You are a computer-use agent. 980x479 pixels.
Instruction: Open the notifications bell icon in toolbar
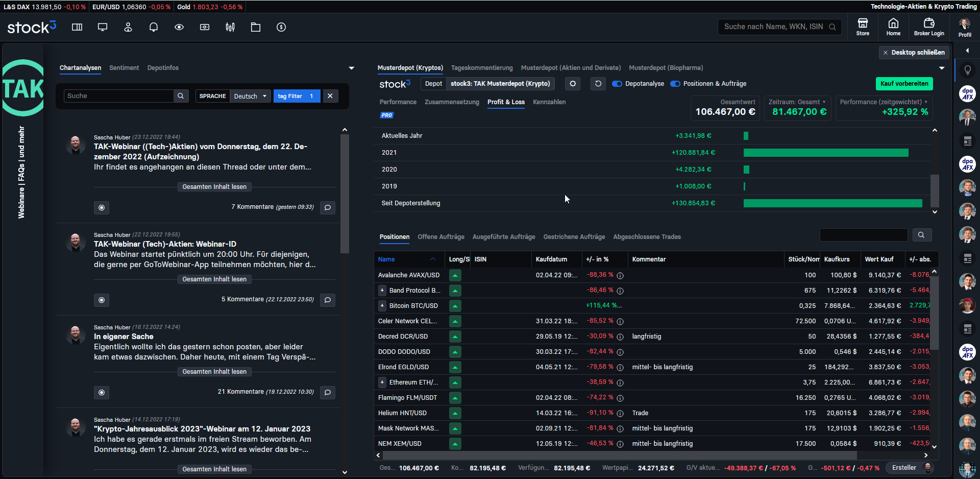point(154,27)
